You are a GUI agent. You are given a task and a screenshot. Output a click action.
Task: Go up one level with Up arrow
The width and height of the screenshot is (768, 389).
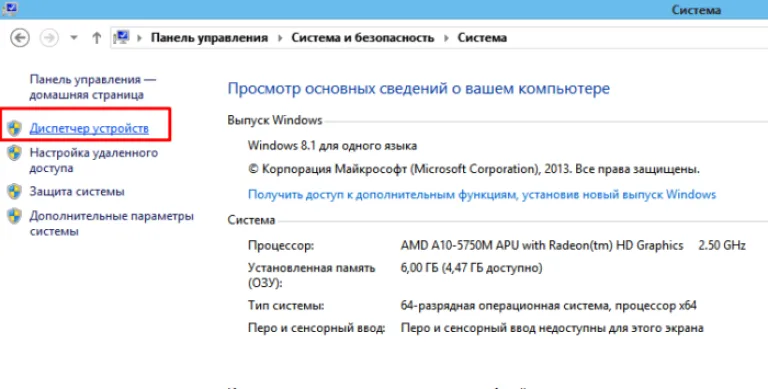coord(96,38)
